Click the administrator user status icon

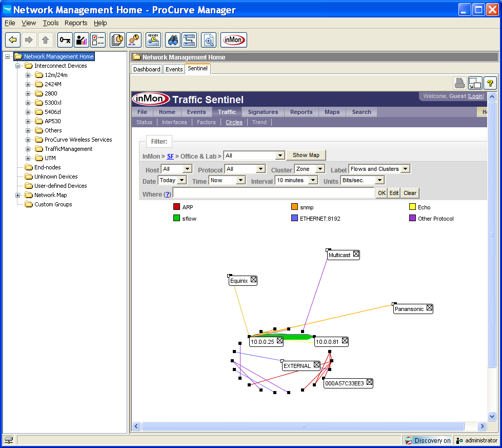(459, 441)
